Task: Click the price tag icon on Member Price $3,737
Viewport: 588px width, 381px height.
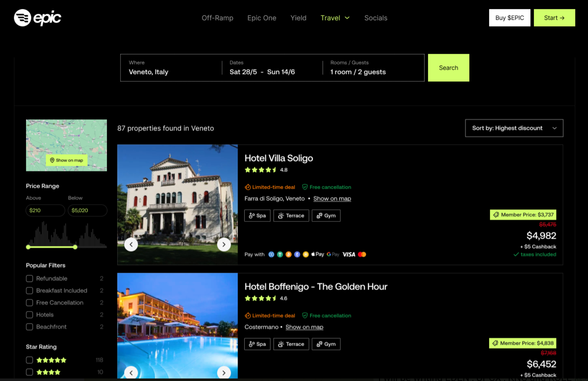Action: [496, 215]
